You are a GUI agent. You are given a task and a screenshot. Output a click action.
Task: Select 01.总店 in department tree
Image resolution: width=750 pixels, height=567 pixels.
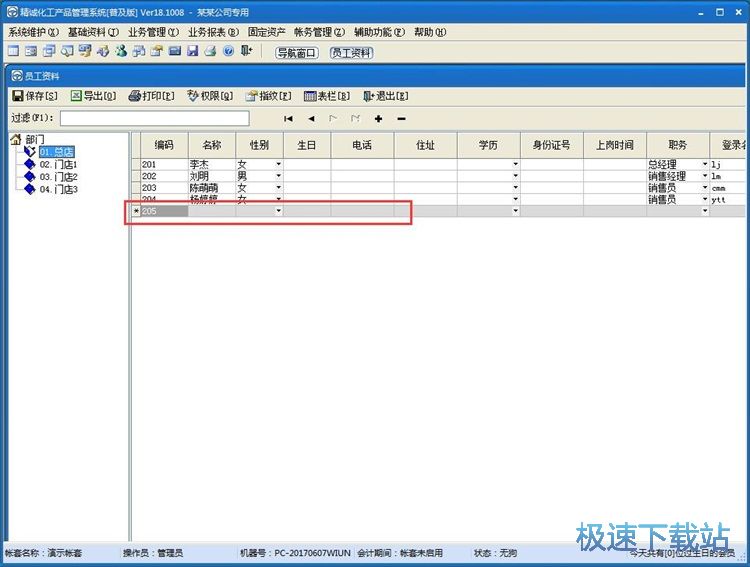(56, 152)
